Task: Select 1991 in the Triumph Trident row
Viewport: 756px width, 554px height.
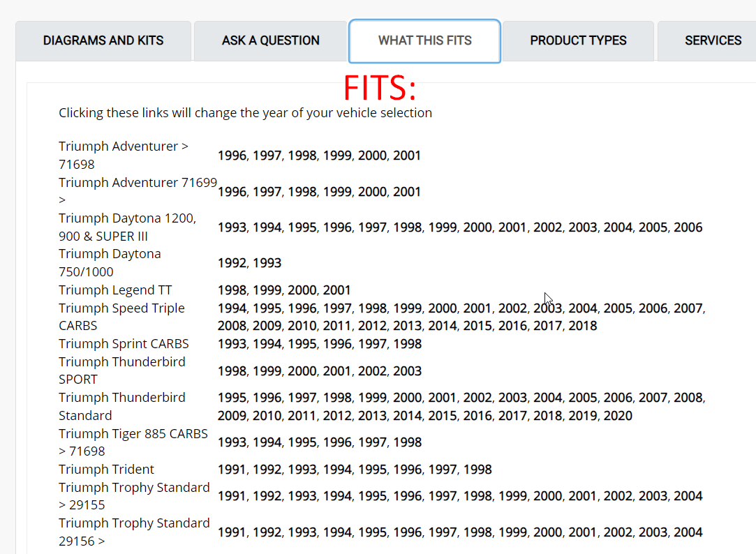Action: coord(232,470)
